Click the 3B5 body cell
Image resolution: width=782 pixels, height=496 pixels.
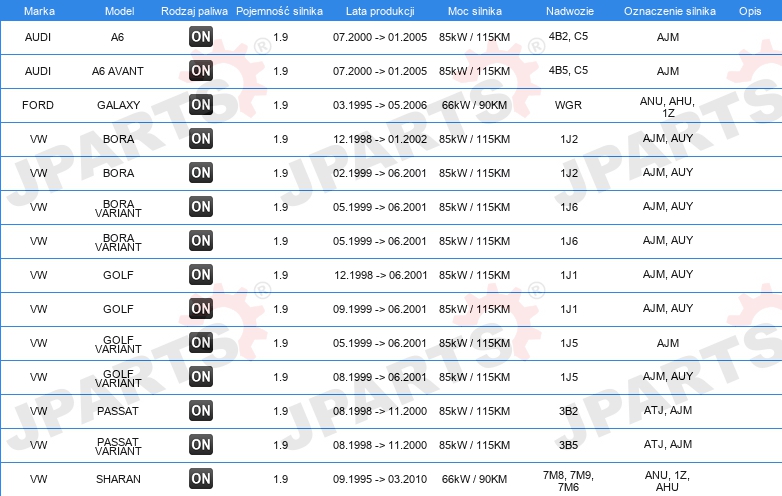pos(569,445)
